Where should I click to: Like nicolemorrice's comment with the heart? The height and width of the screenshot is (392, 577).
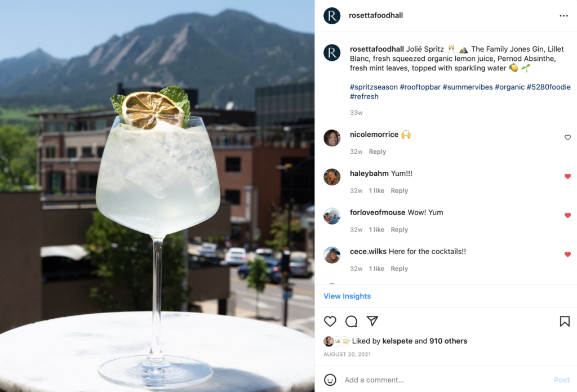(x=568, y=137)
